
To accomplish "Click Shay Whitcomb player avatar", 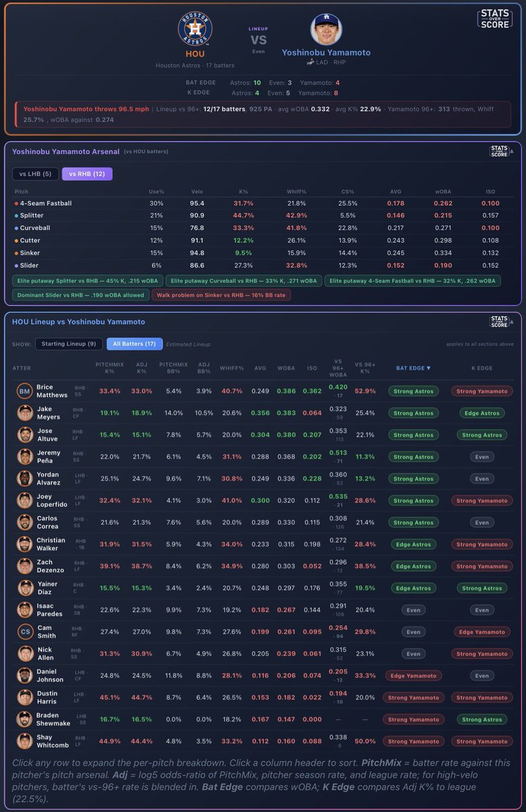I will coord(25,741).
